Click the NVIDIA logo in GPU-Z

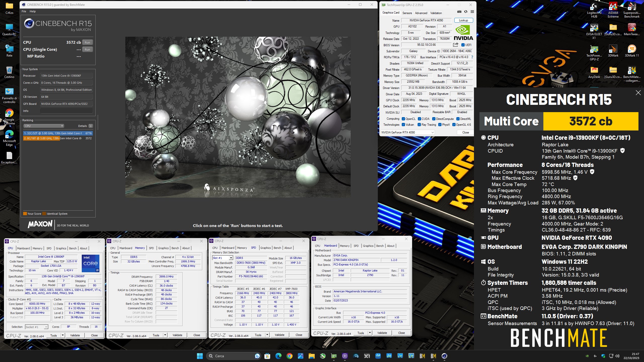tap(463, 33)
